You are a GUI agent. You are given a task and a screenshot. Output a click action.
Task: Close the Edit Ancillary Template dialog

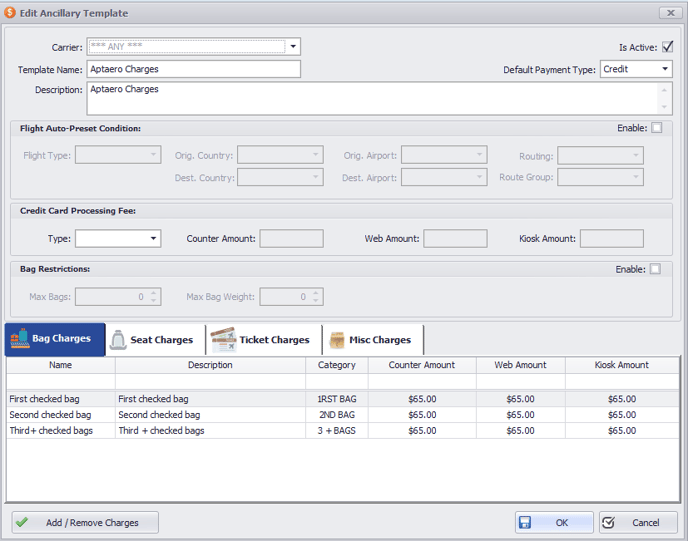671,13
